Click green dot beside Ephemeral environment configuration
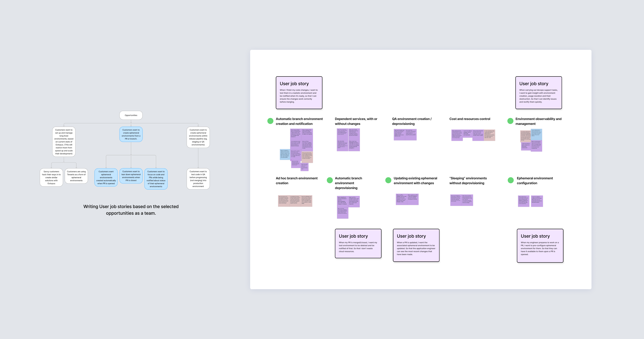644x339 pixels. (511, 180)
